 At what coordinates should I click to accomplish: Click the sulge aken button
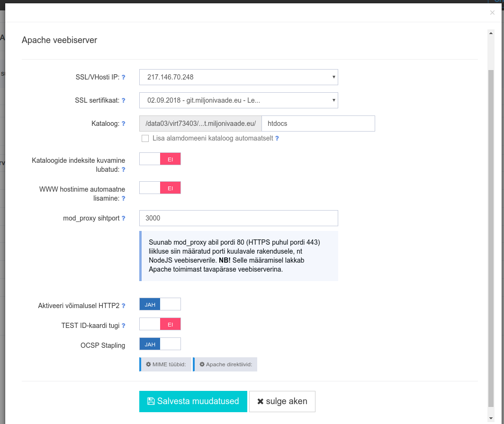(282, 401)
